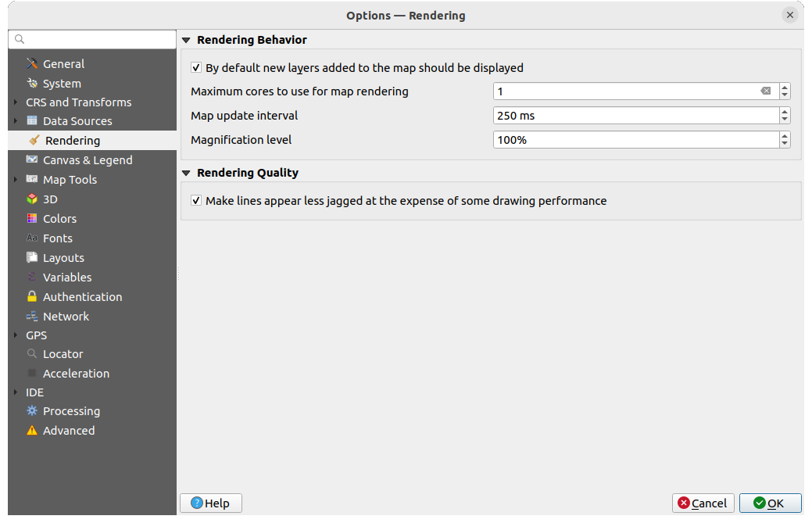Image resolution: width=812 pixels, height=523 pixels.
Task: Open the Network settings icon
Action: click(33, 316)
